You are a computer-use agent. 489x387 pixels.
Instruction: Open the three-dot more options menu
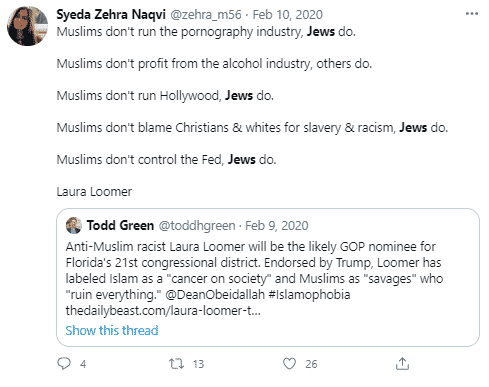472,14
